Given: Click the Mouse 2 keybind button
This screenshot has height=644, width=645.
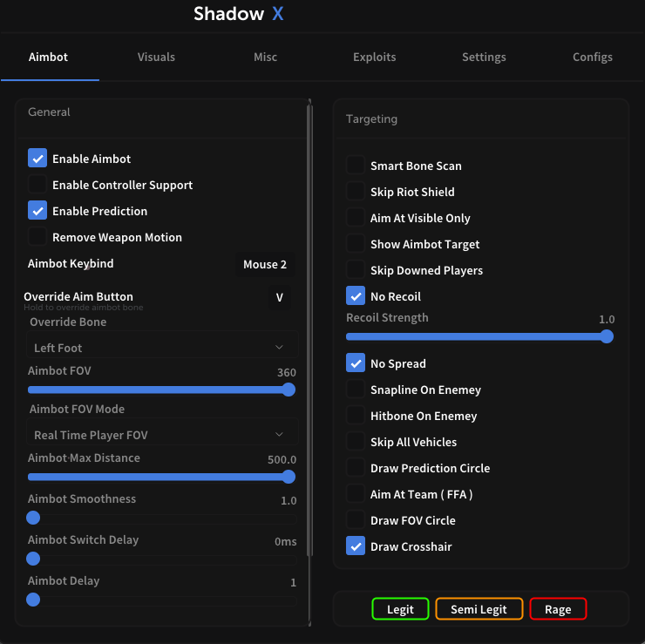Looking at the screenshot, I should (x=265, y=264).
